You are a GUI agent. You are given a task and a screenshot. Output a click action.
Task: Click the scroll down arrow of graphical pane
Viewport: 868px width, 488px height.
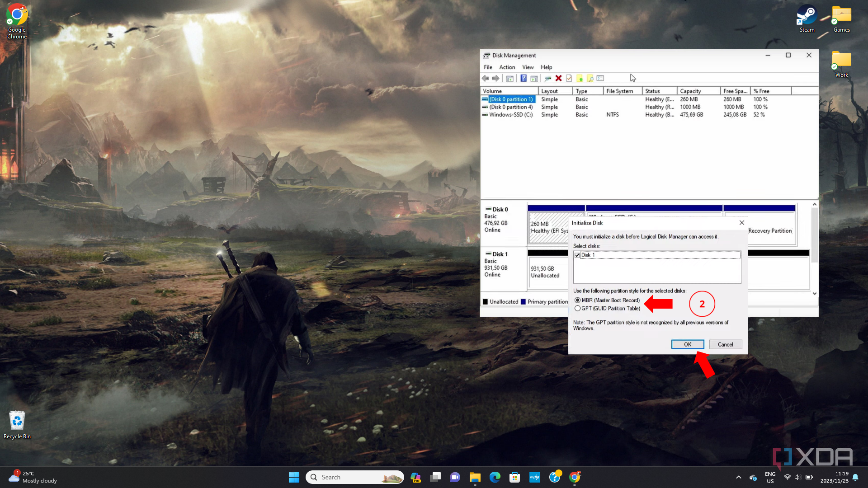(x=815, y=294)
